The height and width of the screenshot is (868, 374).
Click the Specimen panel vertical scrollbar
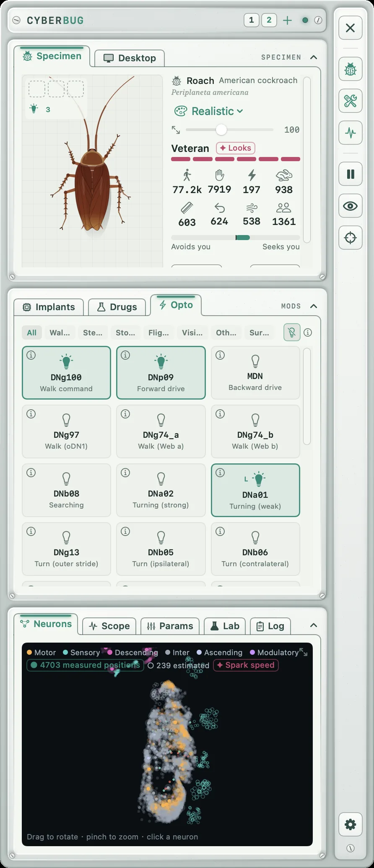coord(307,159)
